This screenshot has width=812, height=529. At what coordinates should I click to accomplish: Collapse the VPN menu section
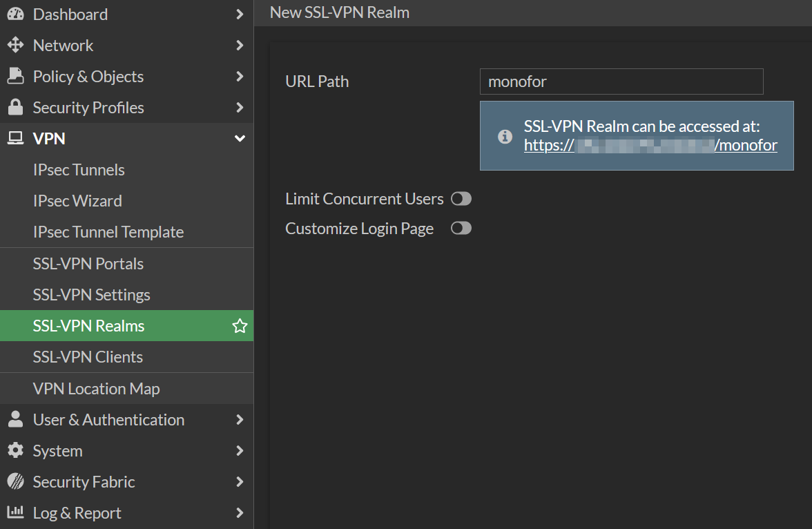(x=240, y=139)
